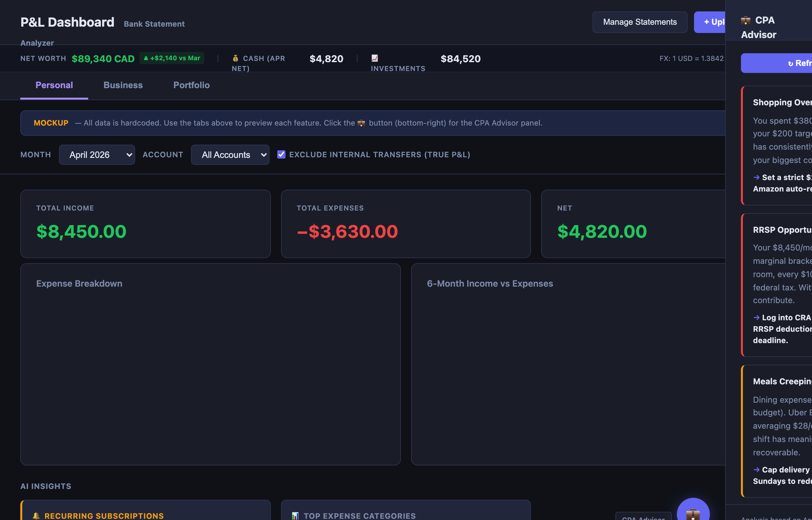Screen dimensions: 812x520
Task: Click the net worth value $89,340 CAD
Action: click(x=103, y=59)
